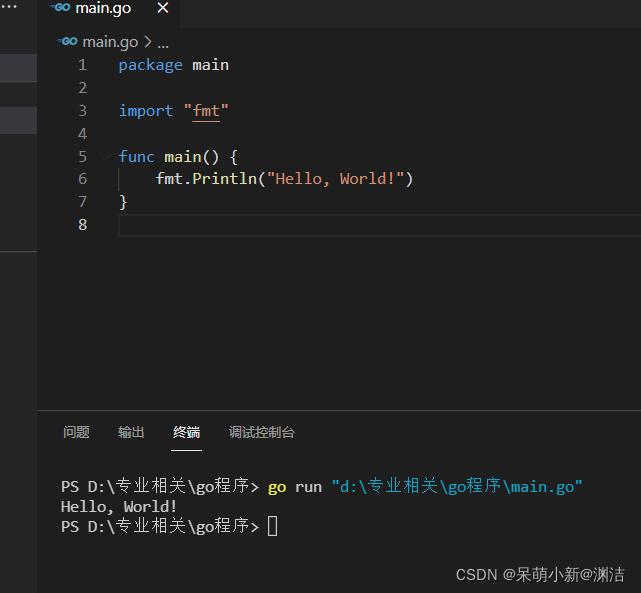Click line number 6 in the gutter
This screenshot has height=593, width=641.
pos(82,179)
